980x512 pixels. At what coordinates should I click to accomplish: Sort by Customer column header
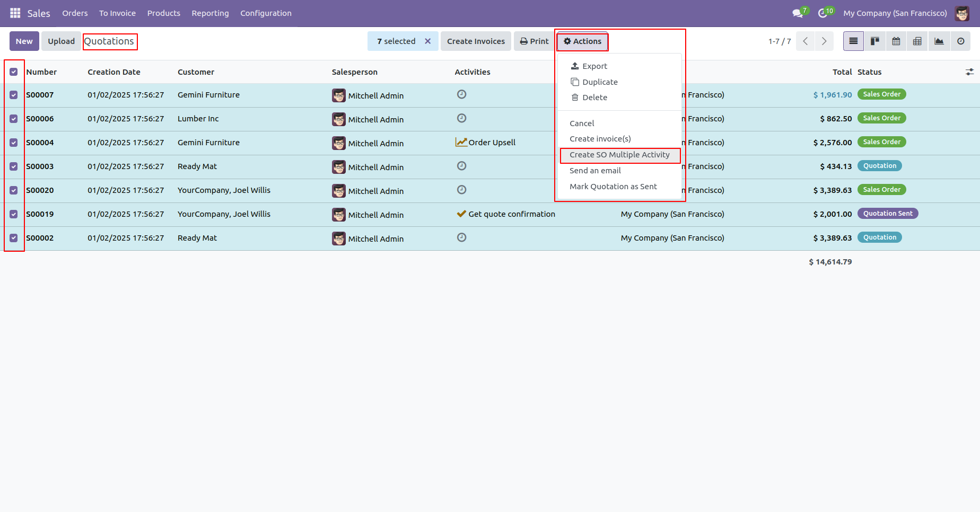pos(196,72)
